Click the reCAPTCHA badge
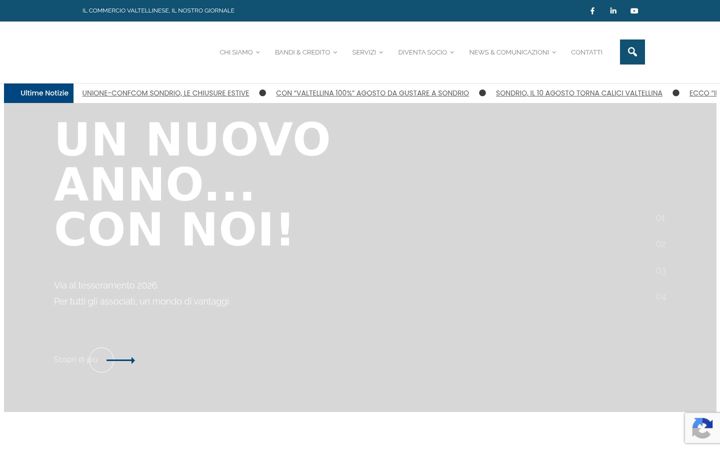Screen dimensions: 720x450 [x=702, y=428]
